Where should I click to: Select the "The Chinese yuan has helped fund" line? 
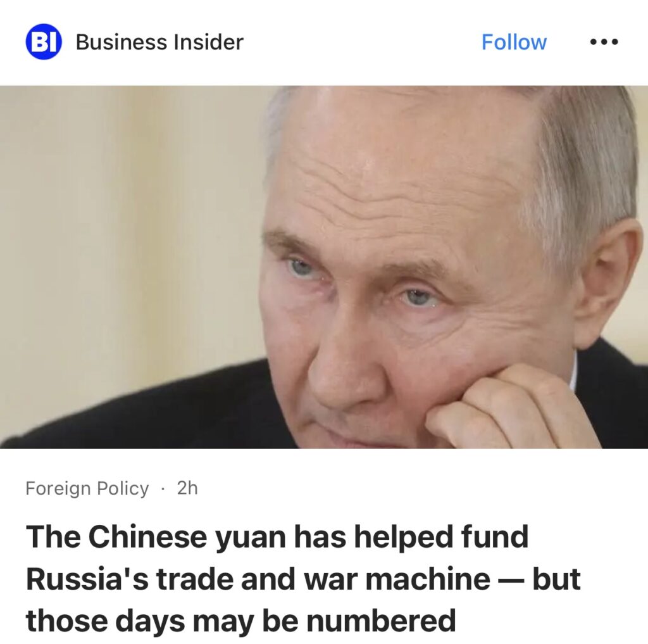point(277,536)
